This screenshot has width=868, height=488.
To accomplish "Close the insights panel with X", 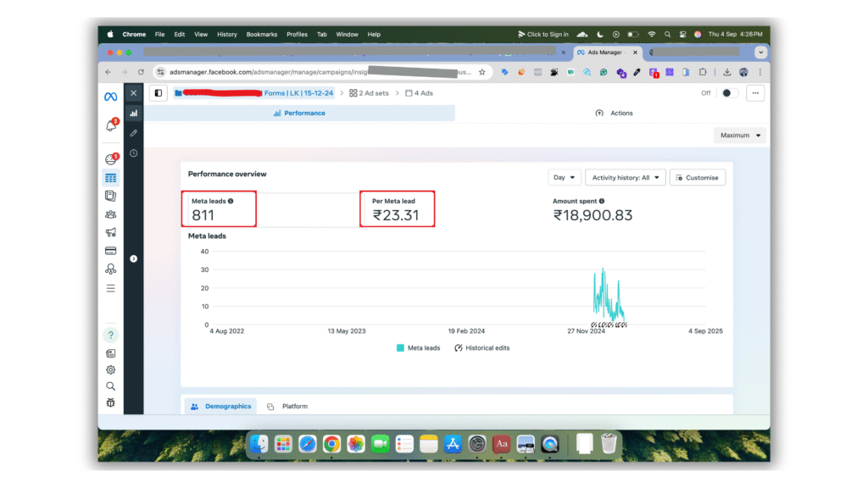I will coord(133,93).
